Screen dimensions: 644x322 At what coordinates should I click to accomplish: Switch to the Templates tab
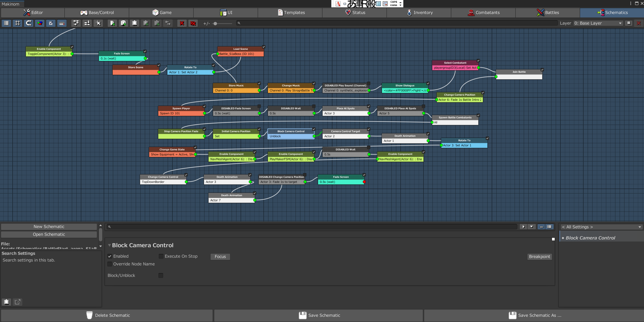coord(290,12)
